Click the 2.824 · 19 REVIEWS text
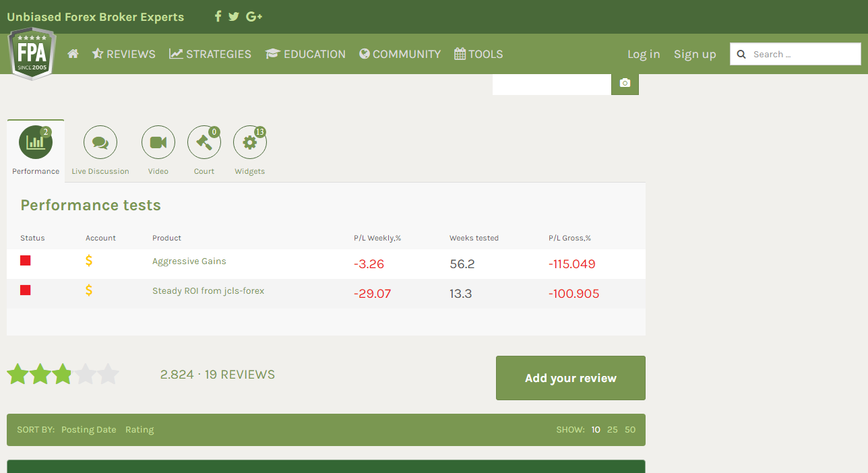 (218, 375)
